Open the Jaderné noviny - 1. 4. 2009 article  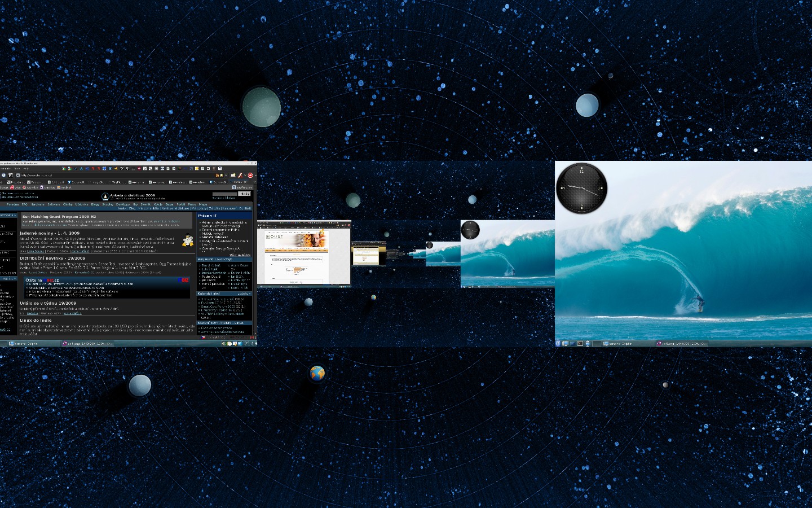50,233
